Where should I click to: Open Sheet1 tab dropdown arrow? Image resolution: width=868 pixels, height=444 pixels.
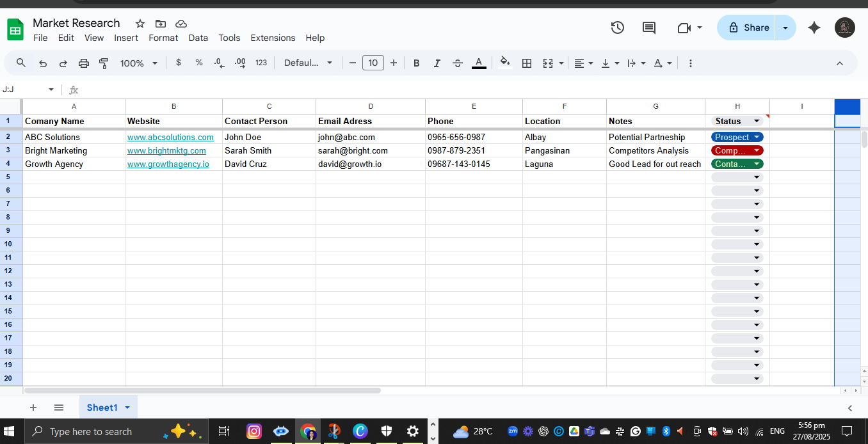[127, 408]
